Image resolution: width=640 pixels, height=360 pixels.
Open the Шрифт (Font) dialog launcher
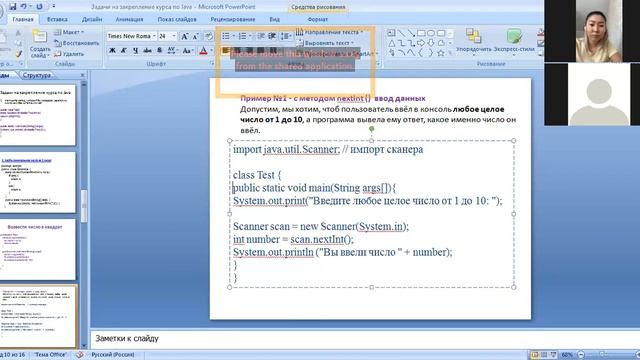coord(212,64)
